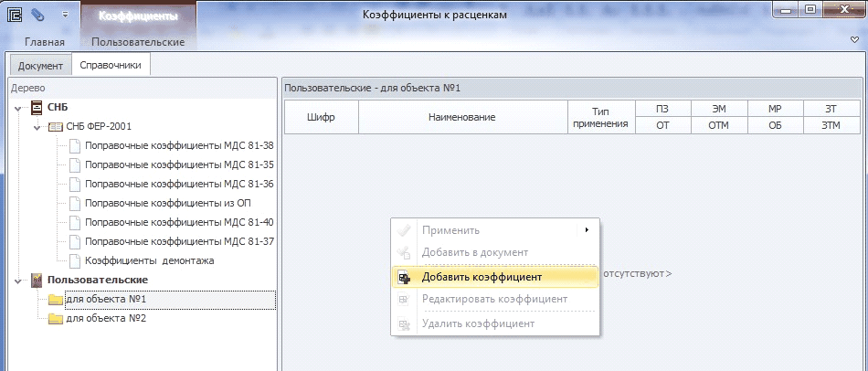Open the Применить submenu arrow

coord(586,230)
